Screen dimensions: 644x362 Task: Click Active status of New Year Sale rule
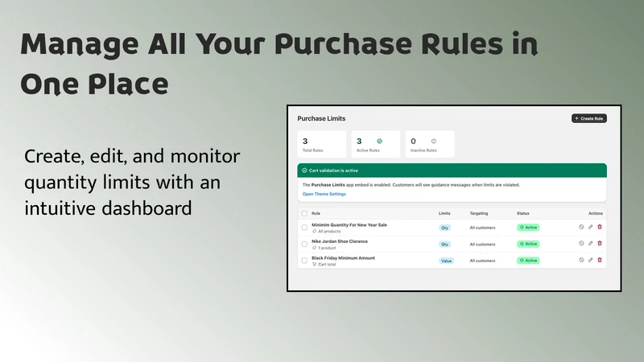528,228
